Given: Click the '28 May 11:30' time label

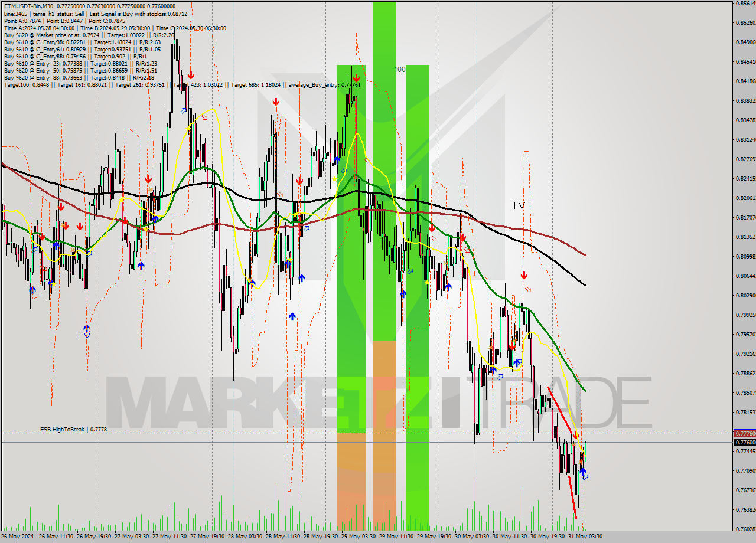Looking at the screenshot, I should [283, 537].
